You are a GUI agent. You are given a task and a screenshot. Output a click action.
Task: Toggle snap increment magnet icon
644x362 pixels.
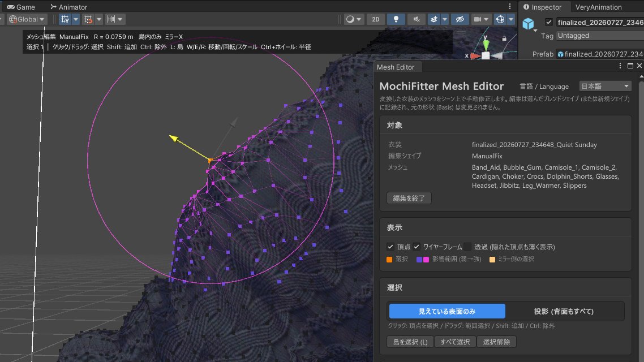pyautogui.click(x=88, y=19)
